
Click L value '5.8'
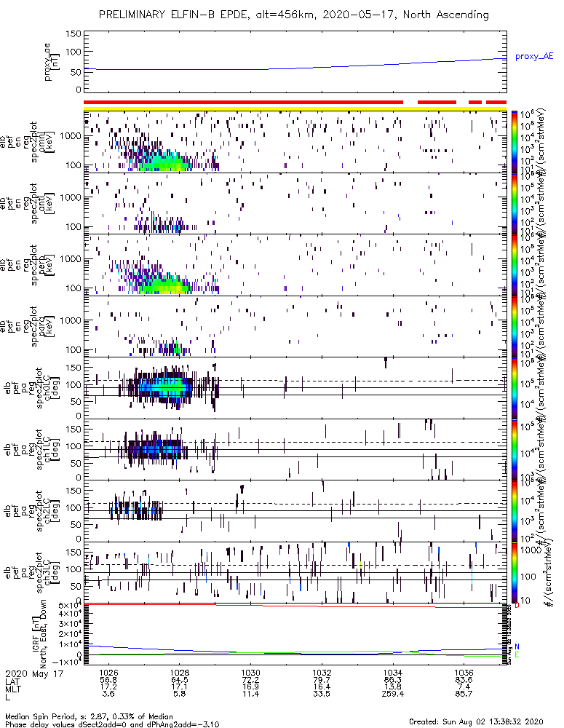point(180,694)
